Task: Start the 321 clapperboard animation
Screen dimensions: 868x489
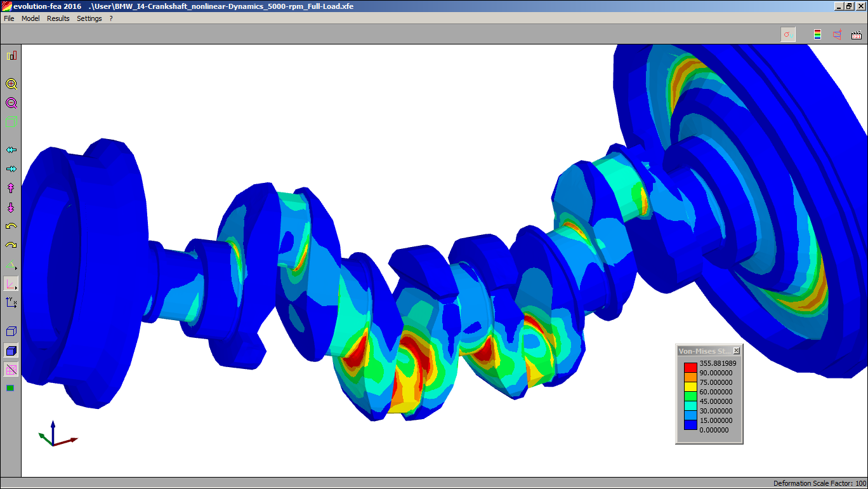Action: click(x=857, y=34)
